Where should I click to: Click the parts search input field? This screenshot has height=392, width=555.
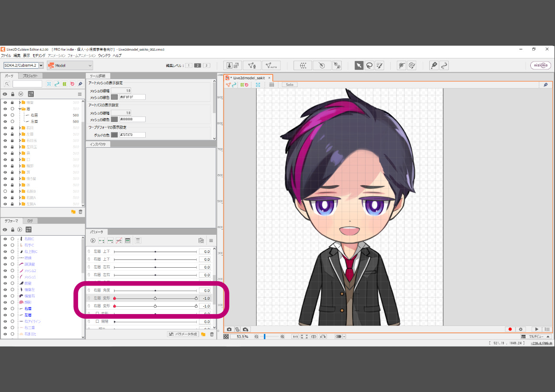(x=27, y=84)
